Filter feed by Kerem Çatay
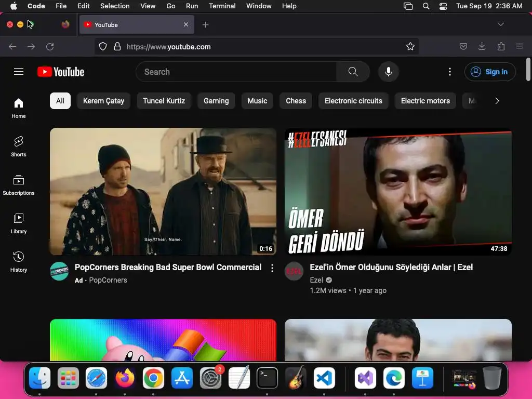This screenshot has width=532, height=399. coord(103,101)
